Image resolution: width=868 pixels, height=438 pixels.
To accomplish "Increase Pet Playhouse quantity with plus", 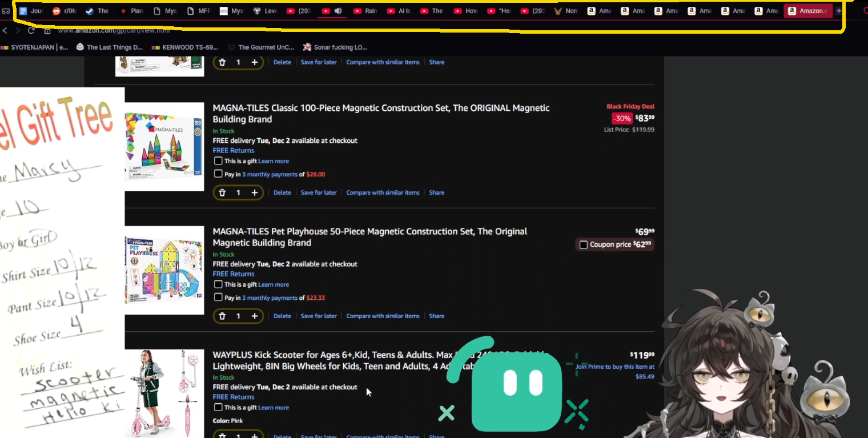I will (x=255, y=316).
